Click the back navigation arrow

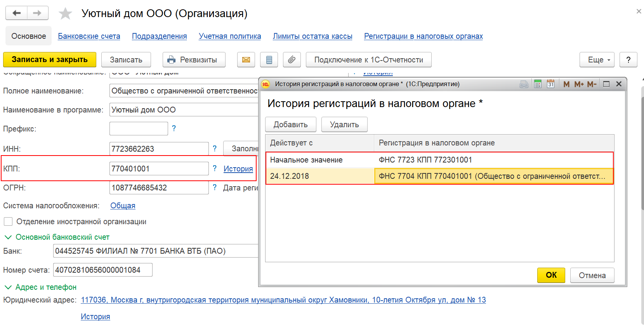tap(16, 13)
